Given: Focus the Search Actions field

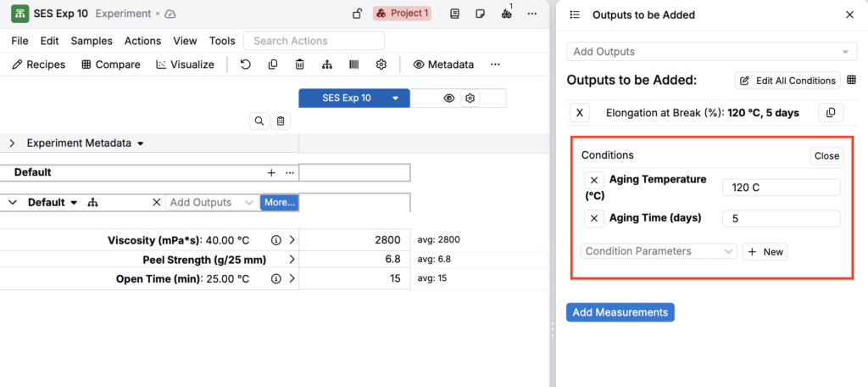Looking at the screenshot, I should point(314,41).
